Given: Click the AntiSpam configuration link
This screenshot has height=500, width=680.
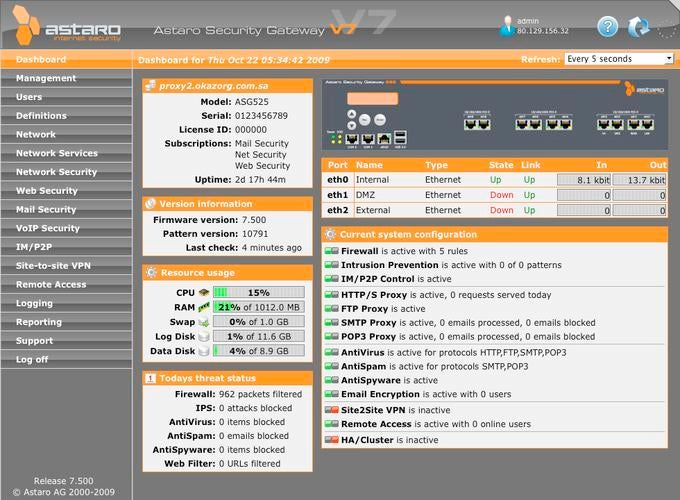Looking at the screenshot, I should (x=363, y=366).
